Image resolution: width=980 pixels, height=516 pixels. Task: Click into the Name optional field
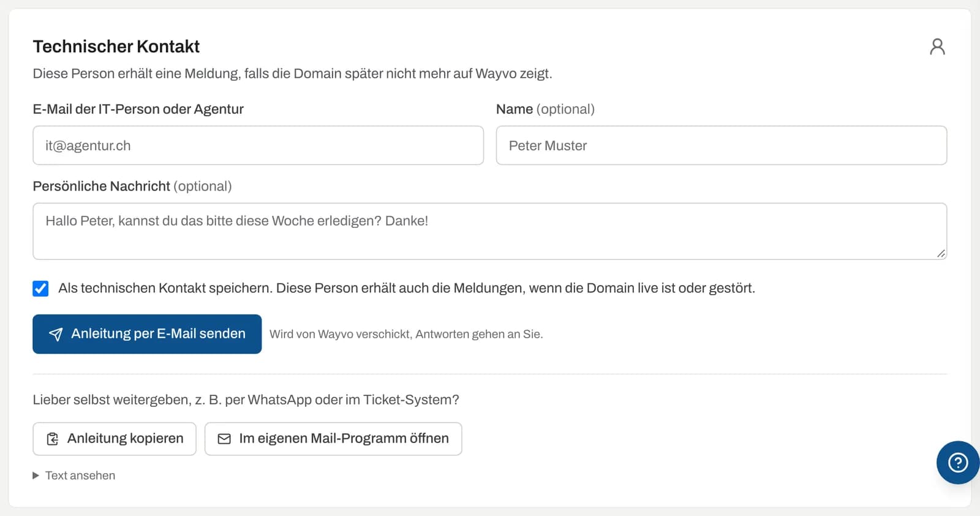click(722, 145)
